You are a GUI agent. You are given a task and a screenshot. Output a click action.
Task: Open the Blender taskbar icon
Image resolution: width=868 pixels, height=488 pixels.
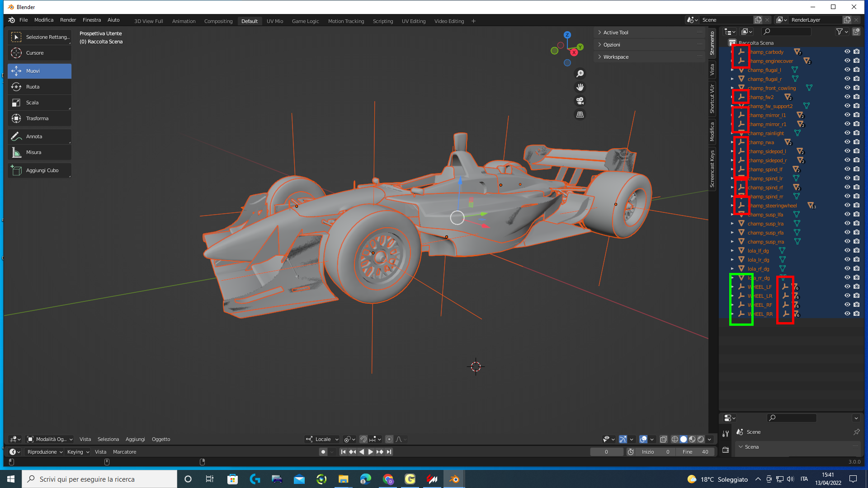pos(454,479)
